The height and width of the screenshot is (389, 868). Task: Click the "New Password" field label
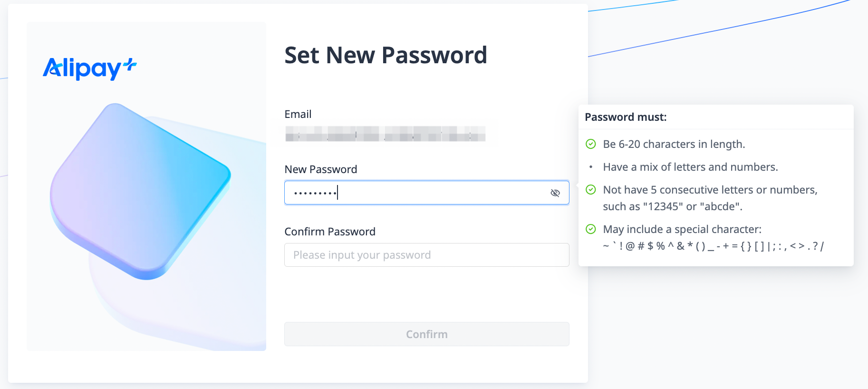320,169
